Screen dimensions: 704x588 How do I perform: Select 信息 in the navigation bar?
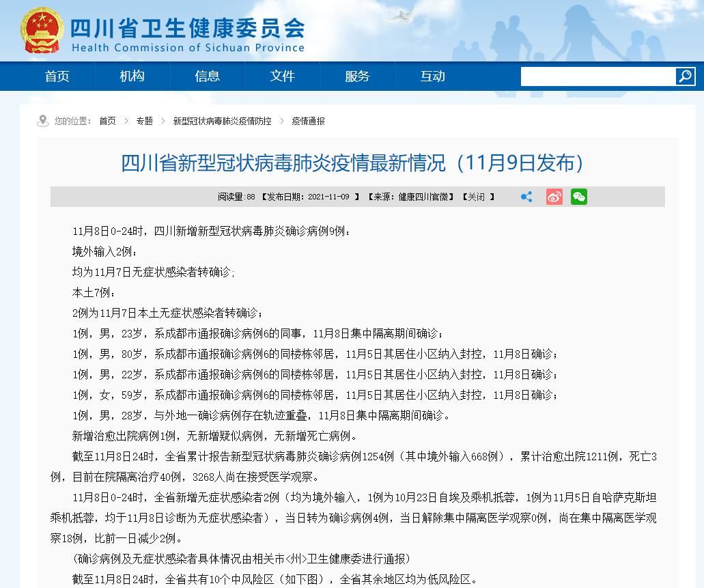click(x=207, y=76)
